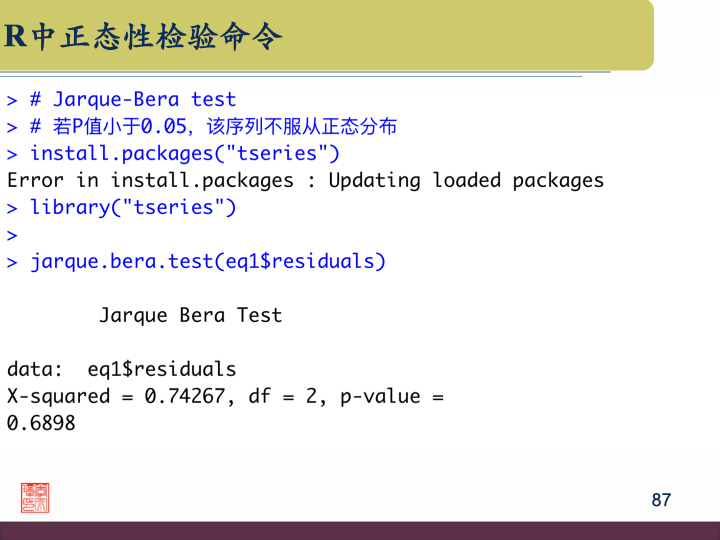Click the library("tseries") command line

tap(132, 207)
